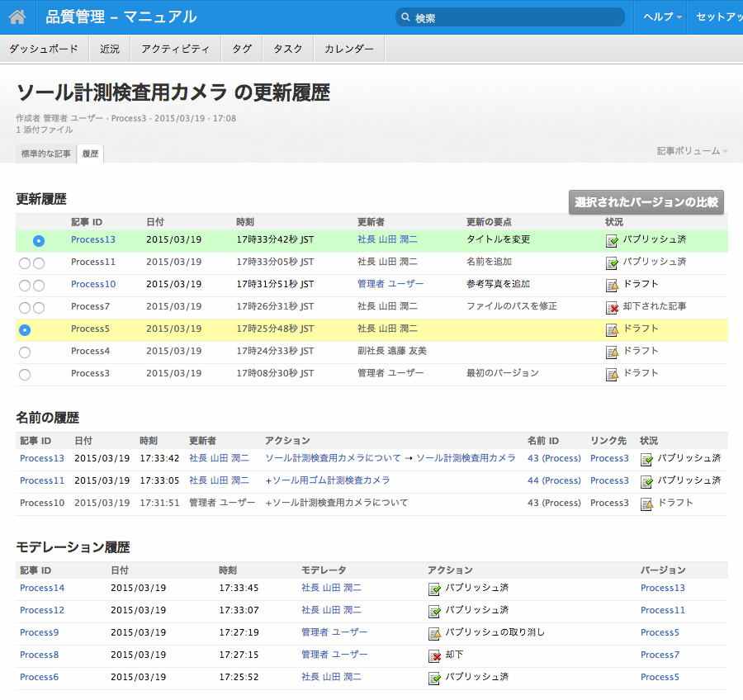Image resolution: width=743 pixels, height=700 pixels.
Task: Click draft status icon in Process10 update row
Action: click(612, 286)
